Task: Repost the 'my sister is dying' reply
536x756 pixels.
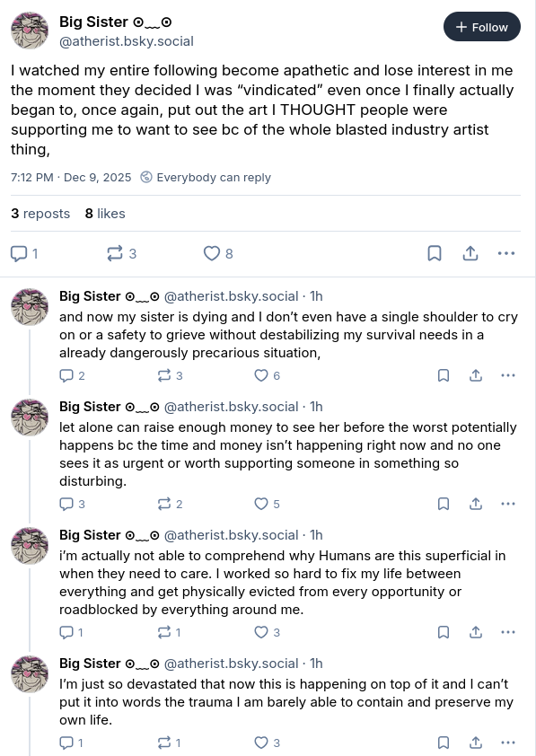Action: click(171, 375)
